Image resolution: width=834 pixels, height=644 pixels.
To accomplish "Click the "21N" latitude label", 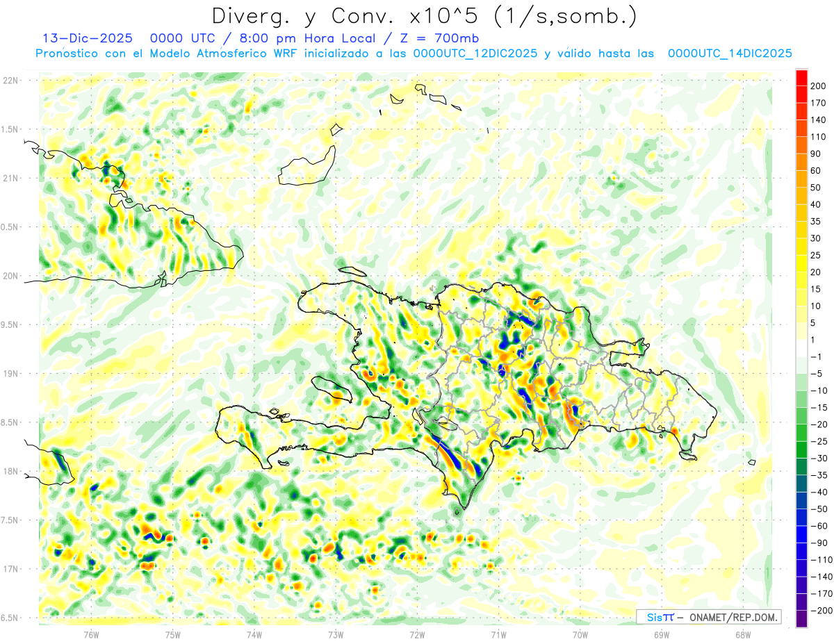I will pyautogui.click(x=10, y=178).
